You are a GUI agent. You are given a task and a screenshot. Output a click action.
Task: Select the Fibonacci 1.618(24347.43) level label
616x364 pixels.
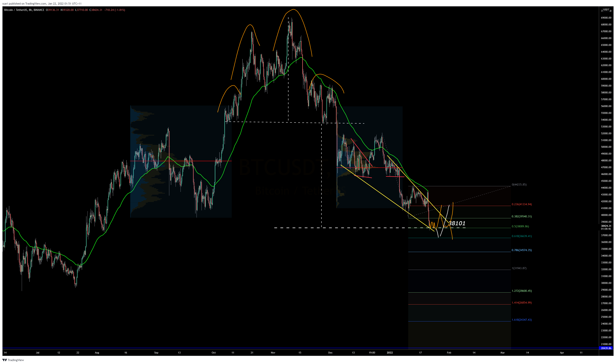pyautogui.click(x=521, y=320)
